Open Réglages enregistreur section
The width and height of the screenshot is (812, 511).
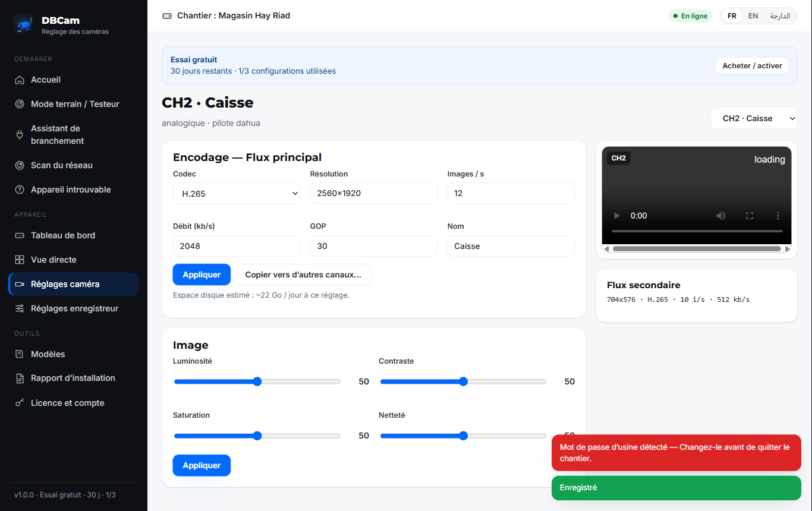point(74,309)
